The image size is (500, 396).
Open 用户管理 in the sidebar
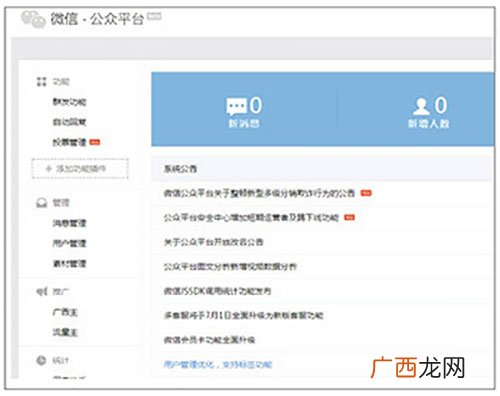69,243
